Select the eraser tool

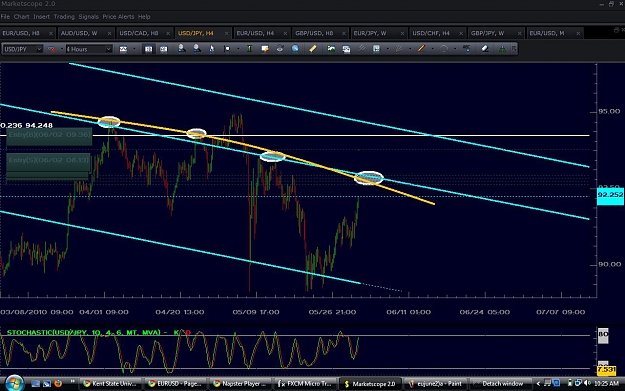485,49
